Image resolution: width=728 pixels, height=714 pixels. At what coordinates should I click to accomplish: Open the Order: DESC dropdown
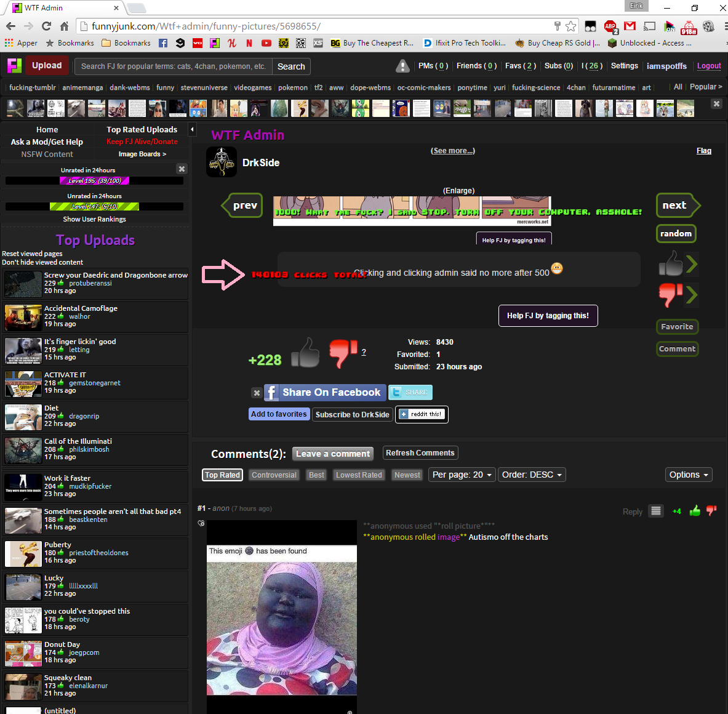532,475
